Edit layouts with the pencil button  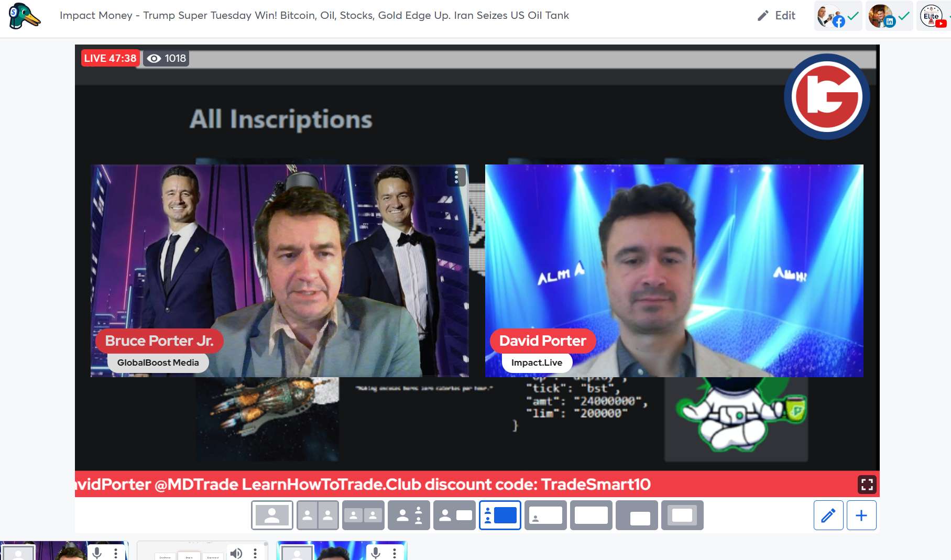pyautogui.click(x=828, y=515)
